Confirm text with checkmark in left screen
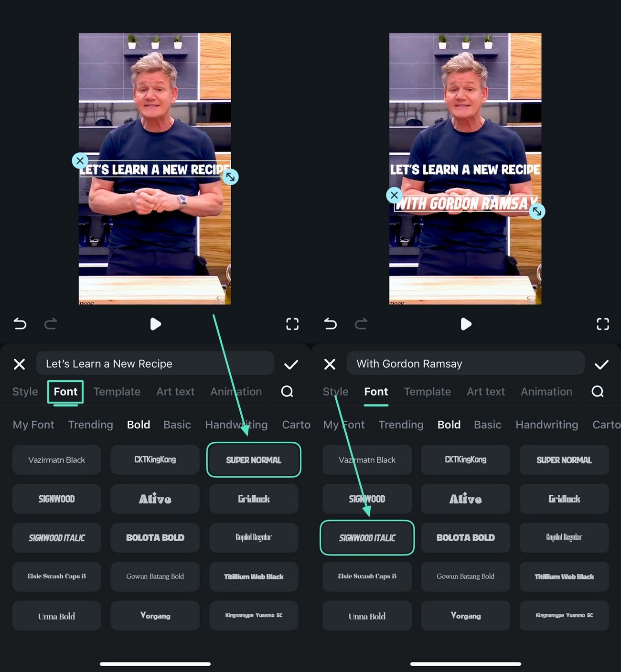The height and width of the screenshot is (672, 621). tap(291, 365)
